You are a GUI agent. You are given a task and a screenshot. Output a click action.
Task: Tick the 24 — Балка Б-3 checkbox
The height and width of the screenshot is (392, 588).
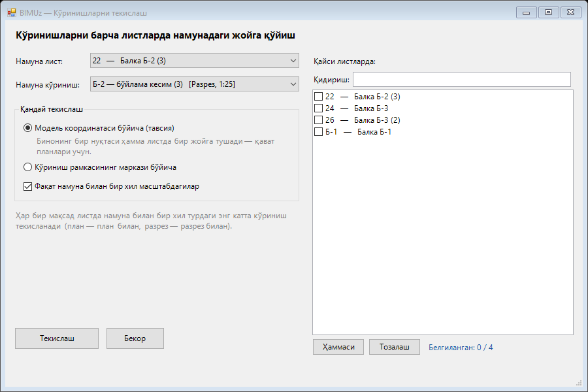[x=318, y=108]
